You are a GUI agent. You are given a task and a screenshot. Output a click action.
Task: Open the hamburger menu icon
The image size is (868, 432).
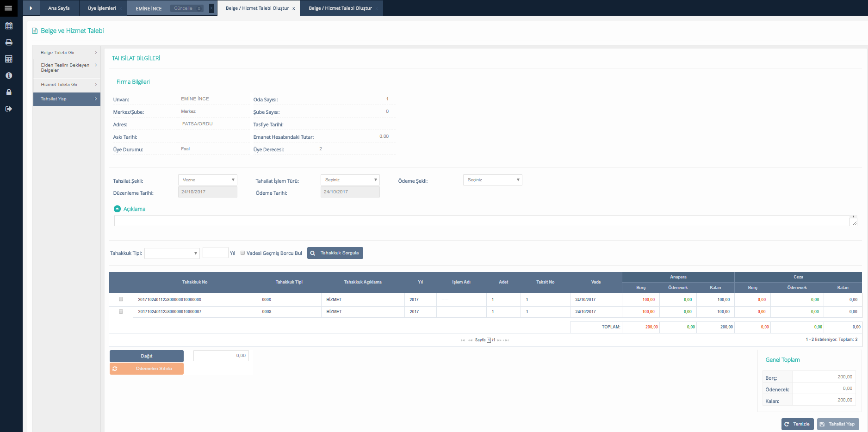point(8,8)
